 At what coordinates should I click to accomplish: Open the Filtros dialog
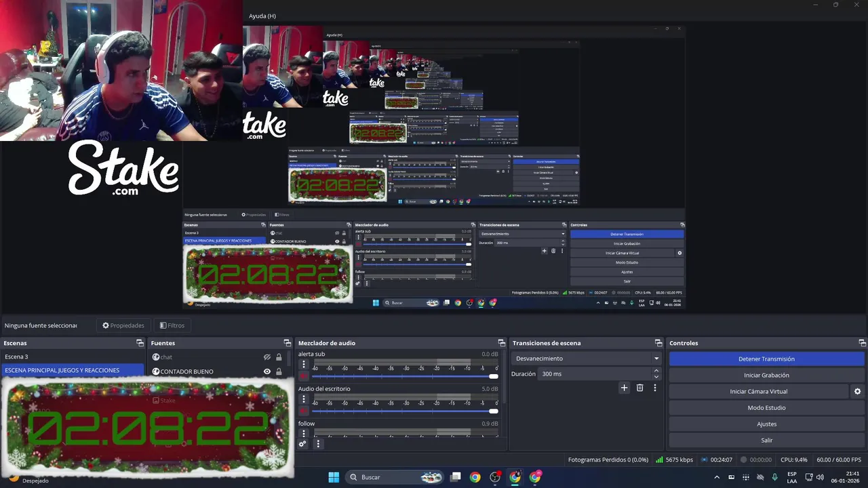point(172,325)
